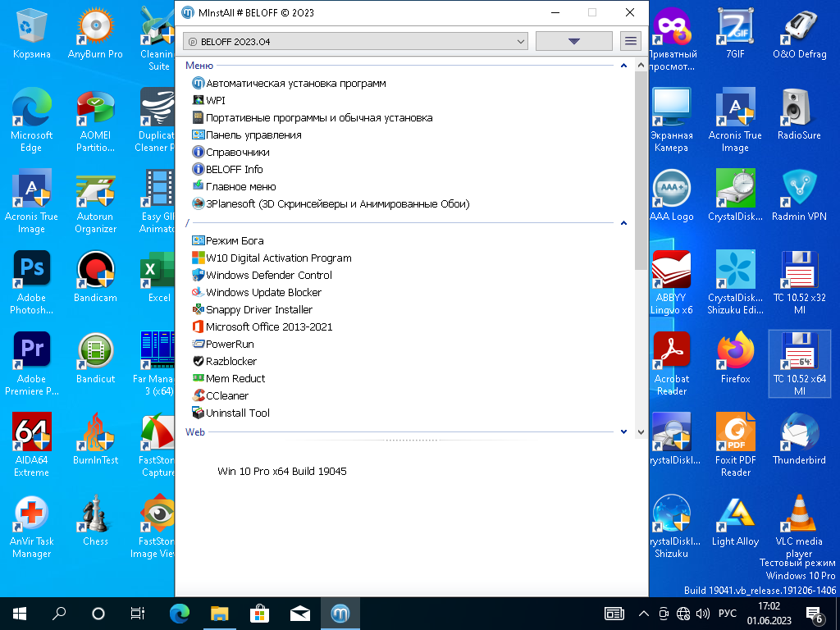Collapse the Меню section

[x=623, y=66]
